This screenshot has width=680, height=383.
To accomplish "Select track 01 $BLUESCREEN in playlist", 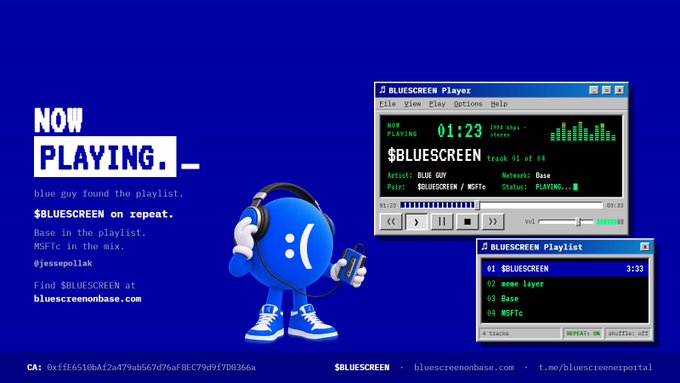I will click(565, 268).
